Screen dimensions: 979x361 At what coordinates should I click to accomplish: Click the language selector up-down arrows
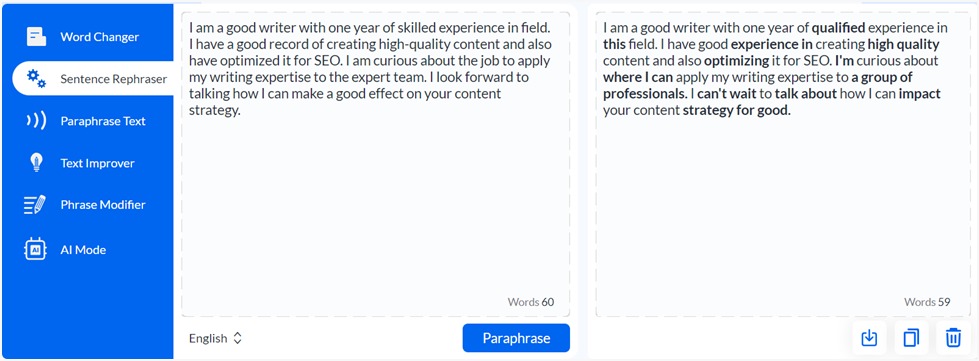coord(237,338)
